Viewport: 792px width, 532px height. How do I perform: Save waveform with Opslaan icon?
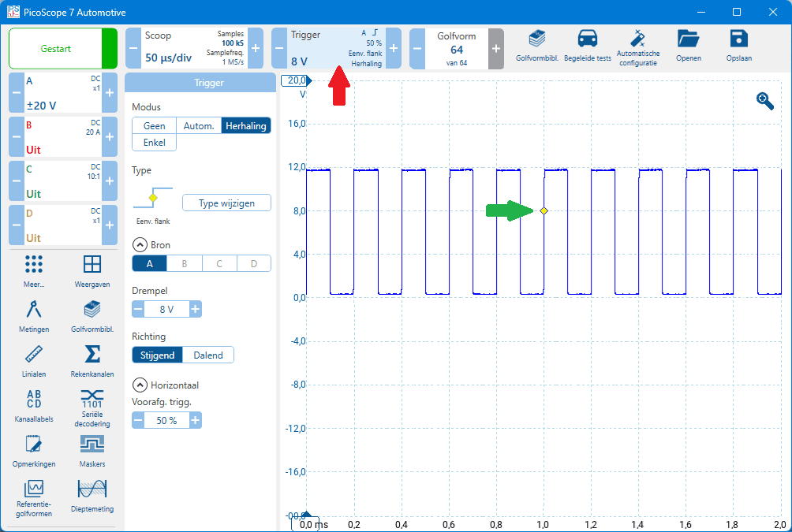(x=738, y=47)
